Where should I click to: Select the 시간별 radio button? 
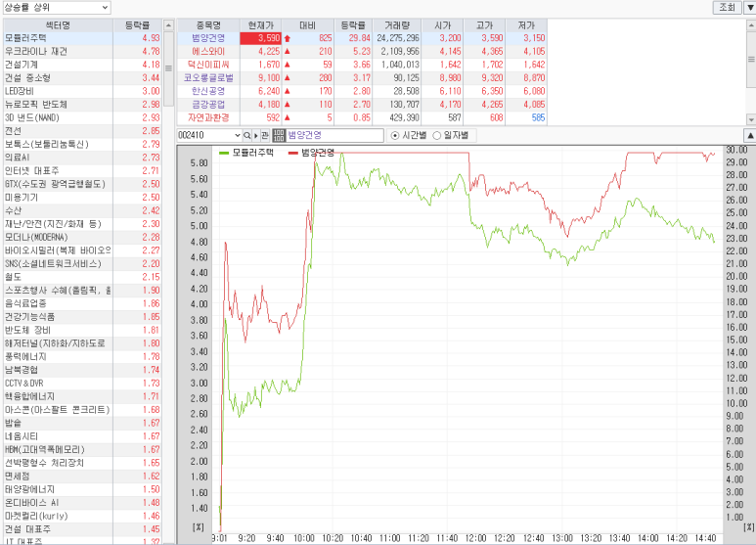(395, 136)
